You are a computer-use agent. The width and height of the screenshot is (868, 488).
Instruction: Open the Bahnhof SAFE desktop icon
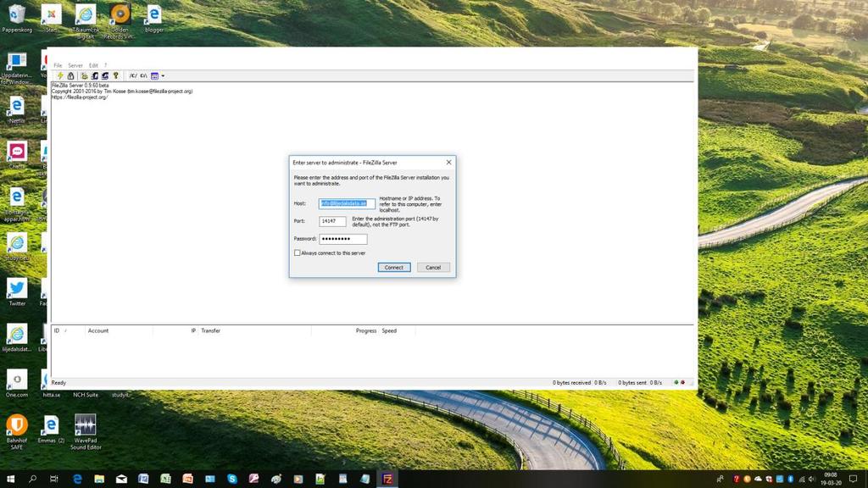click(x=17, y=431)
